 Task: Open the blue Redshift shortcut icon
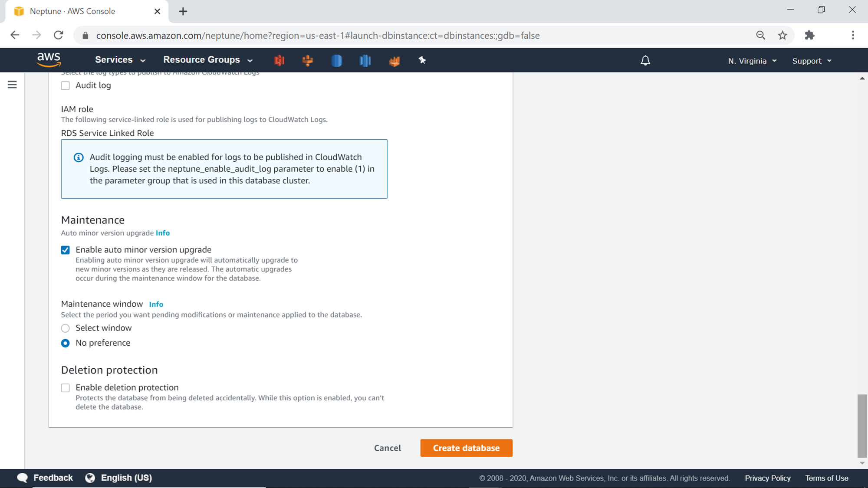(x=365, y=60)
